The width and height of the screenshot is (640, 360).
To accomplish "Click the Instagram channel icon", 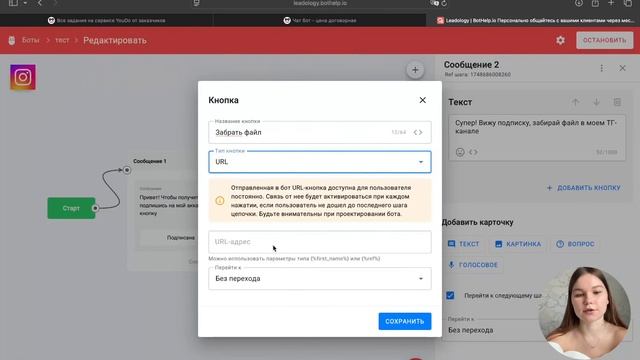I will tap(23, 77).
